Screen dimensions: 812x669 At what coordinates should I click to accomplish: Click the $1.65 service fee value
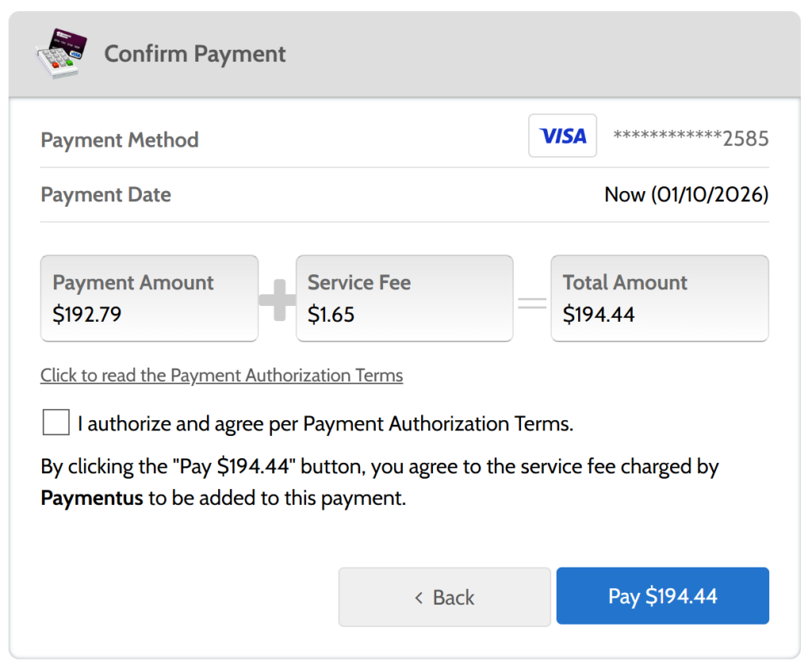(331, 315)
